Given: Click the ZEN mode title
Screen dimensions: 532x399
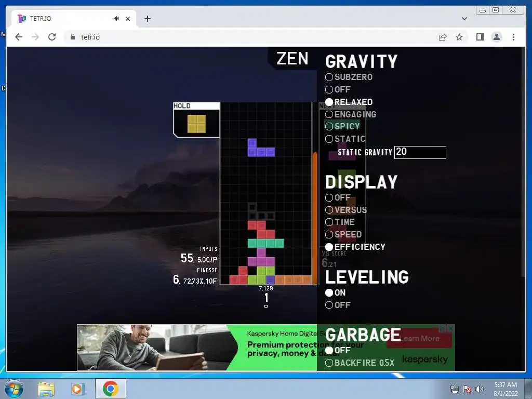Looking at the screenshot, I should 292,58.
